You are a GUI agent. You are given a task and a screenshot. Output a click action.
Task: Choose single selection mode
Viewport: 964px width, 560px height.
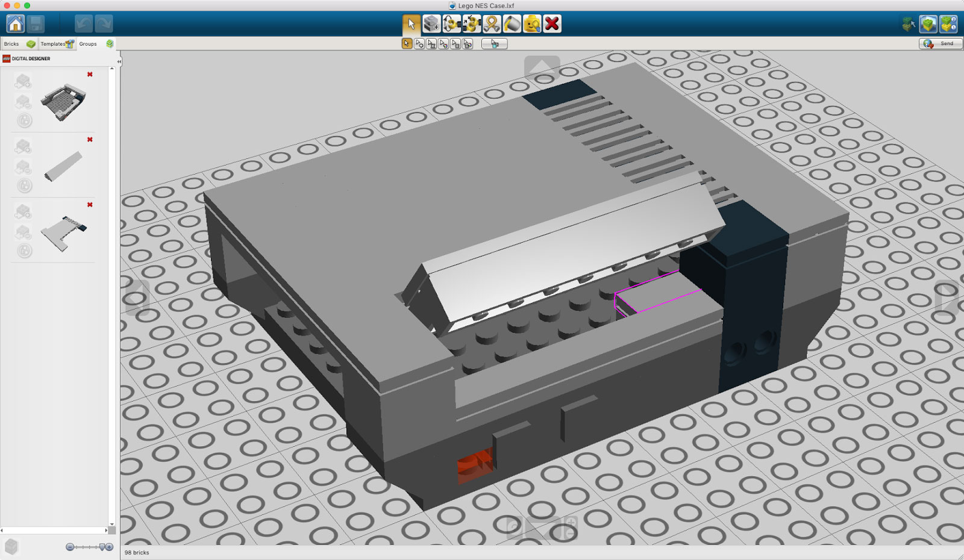pos(407,43)
